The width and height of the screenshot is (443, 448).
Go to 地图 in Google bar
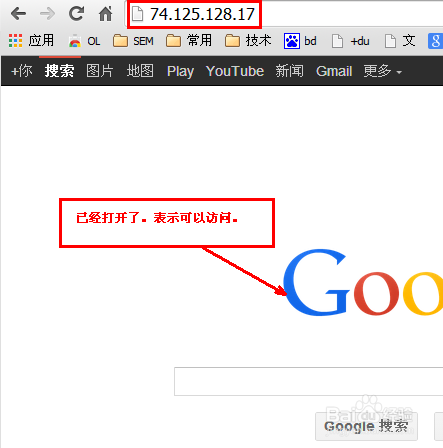(x=140, y=71)
